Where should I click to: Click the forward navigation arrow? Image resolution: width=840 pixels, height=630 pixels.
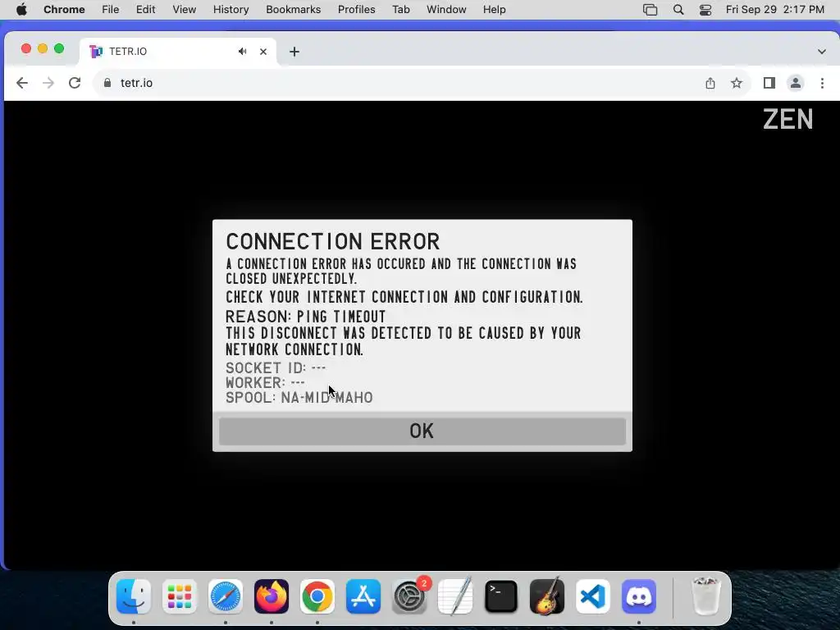(x=48, y=83)
